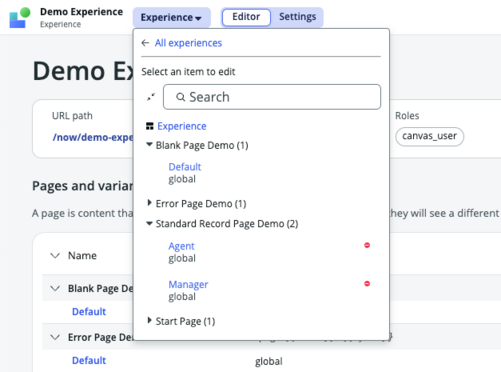Open Default link under Blank Page De row

coord(89,312)
